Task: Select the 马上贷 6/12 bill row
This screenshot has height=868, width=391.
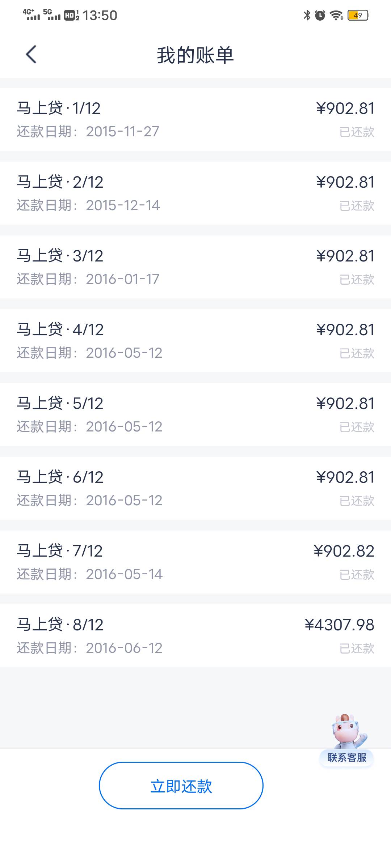Action: [195, 488]
